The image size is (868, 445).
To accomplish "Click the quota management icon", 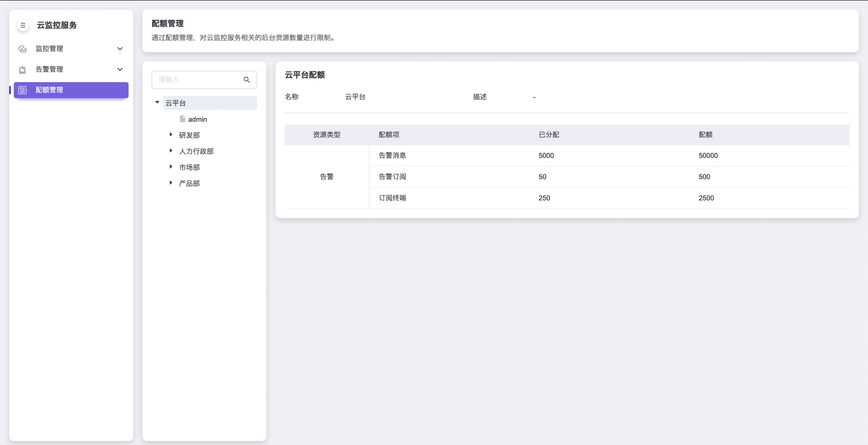I will click(23, 90).
